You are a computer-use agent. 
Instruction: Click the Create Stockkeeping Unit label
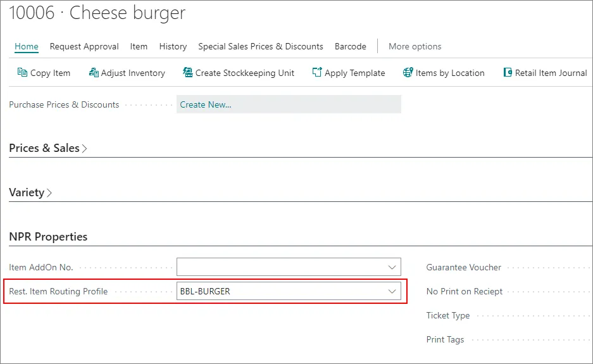245,73
